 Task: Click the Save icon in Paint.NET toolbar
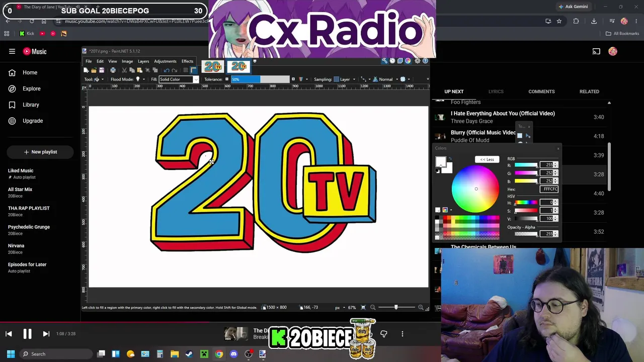point(101,70)
